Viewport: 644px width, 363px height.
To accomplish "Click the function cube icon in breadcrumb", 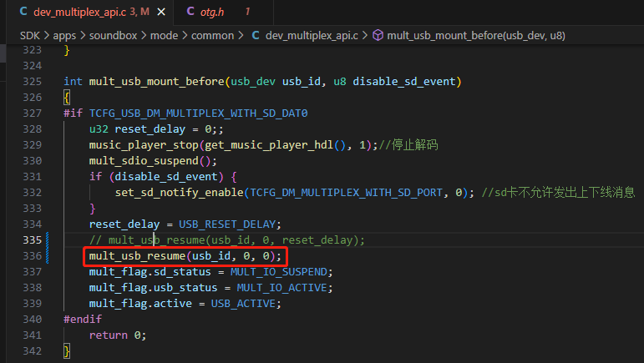I will 378,36.
